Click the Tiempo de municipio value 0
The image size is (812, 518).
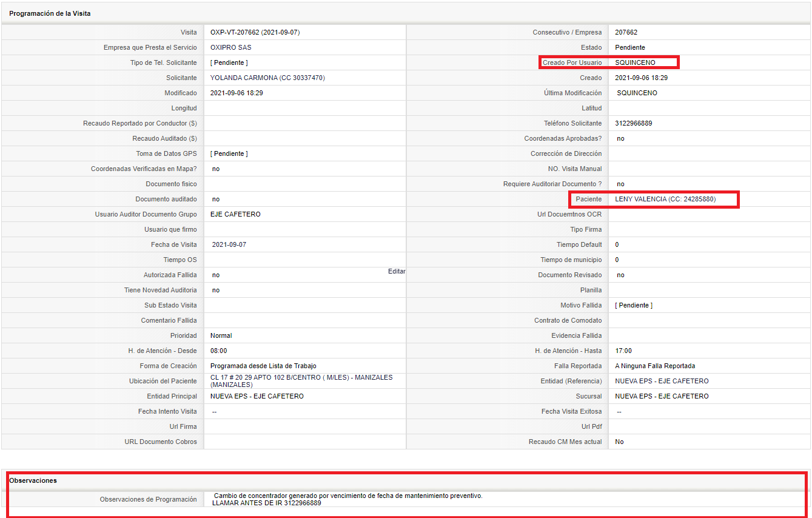617,260
